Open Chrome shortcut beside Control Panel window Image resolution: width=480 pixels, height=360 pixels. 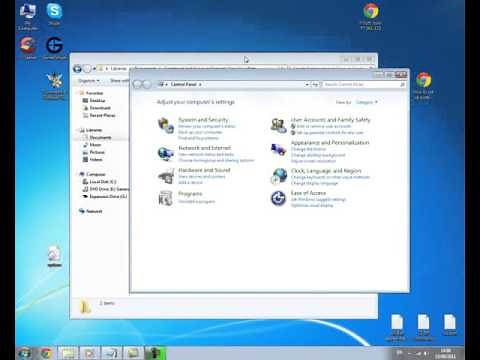pos(423,86)
